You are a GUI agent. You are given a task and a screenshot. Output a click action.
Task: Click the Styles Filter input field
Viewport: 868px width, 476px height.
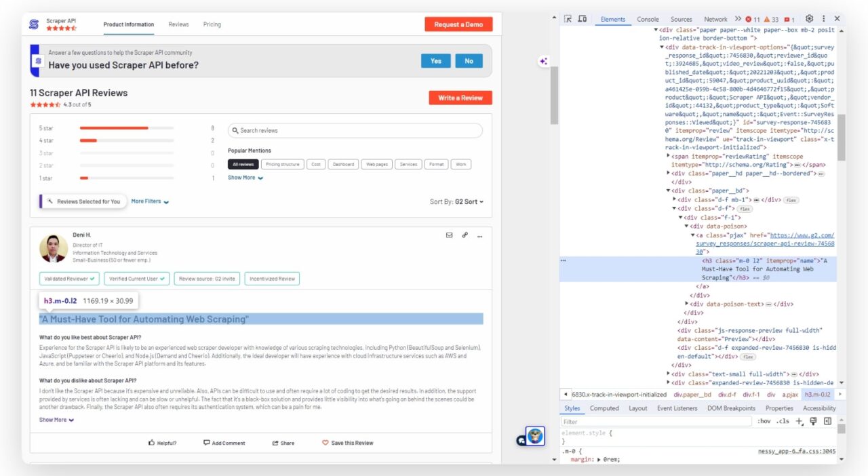656,422
